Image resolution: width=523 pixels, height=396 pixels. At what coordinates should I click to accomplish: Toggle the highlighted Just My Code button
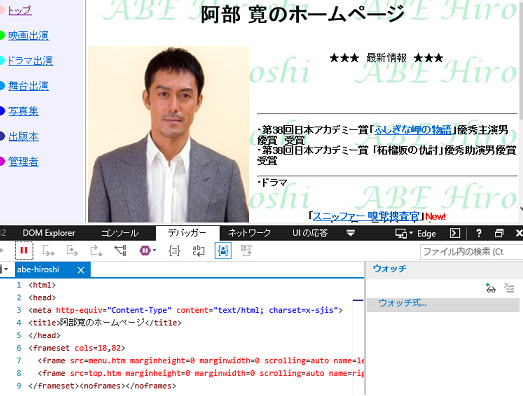click(x=223, y=251)
